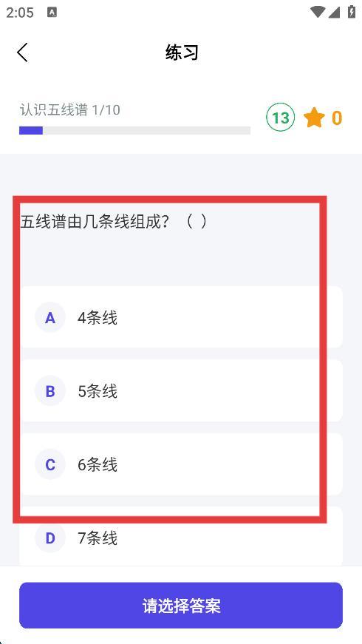Tap the battery charging status icon
362x644 pixels.
coord(352,12)
